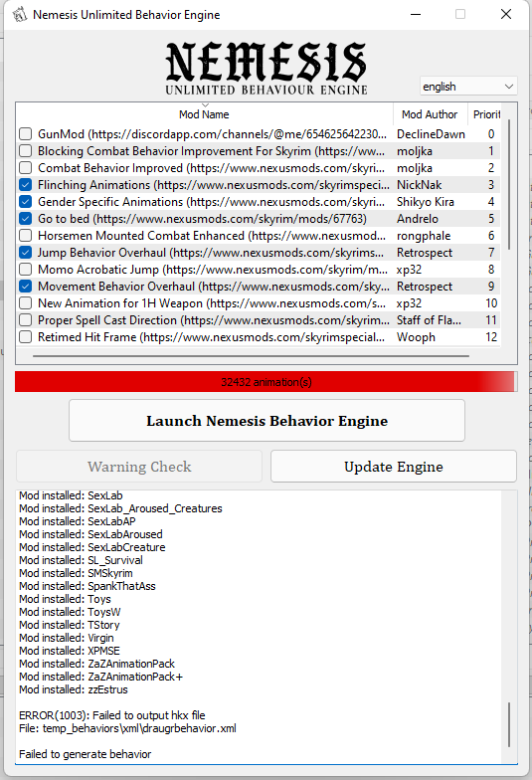Enable Blocking Combat Behavior Improvement checkbox
532x780 pixels.
click(26, 151)
